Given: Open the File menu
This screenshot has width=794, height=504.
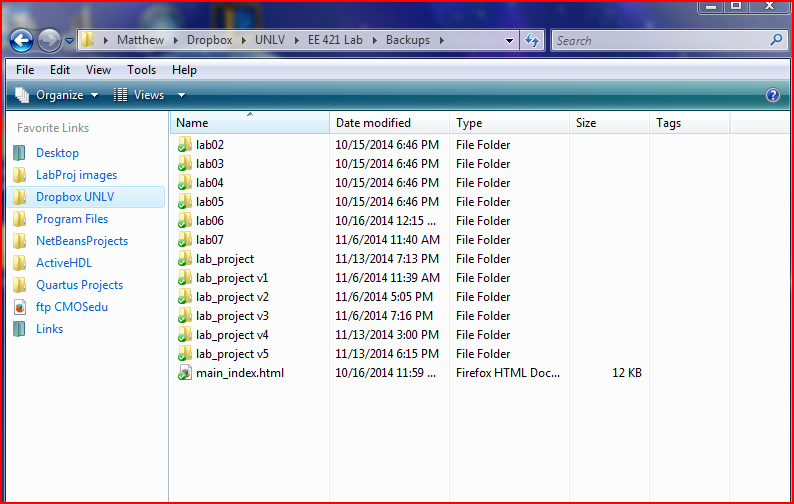Looking at the screenshot, I should pyautogui.click(x=25, y=70).
